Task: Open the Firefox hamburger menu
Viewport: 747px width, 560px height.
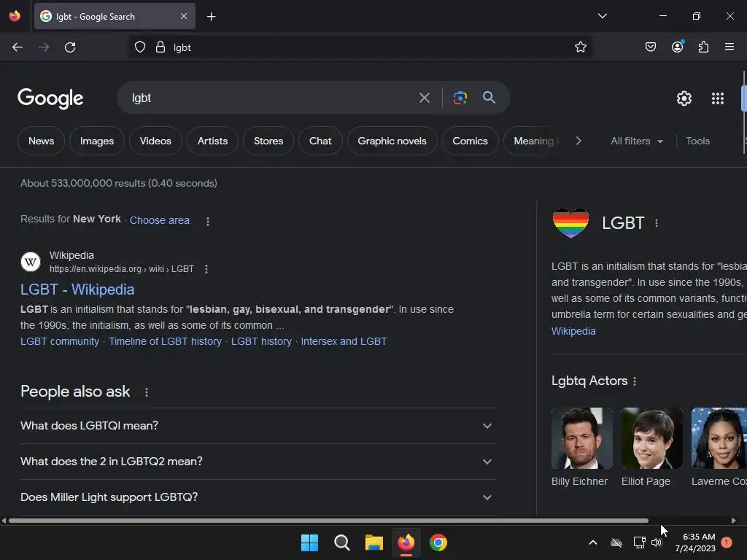Action: tap(729, 47)
